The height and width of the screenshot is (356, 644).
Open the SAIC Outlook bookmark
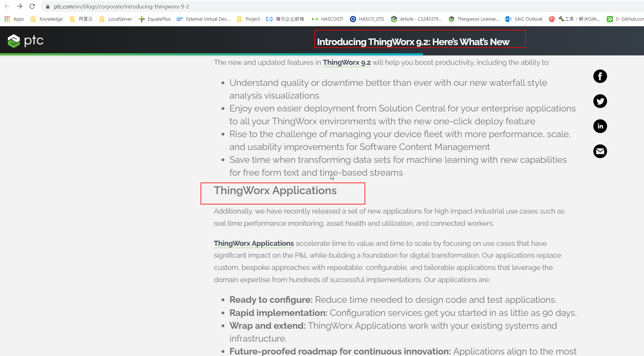click(x=528, y=19)
